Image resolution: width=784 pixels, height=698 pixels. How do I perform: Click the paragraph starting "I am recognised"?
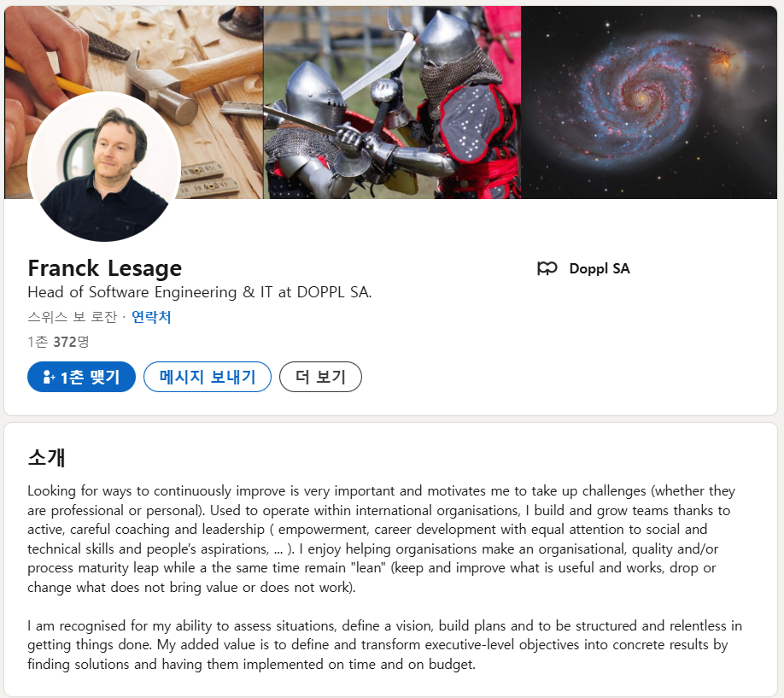click(x=384, y=645)
